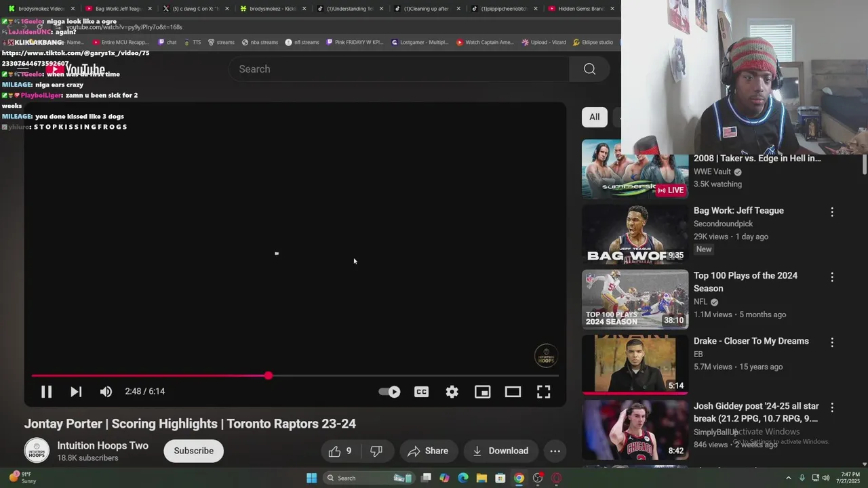Click the recommendations sidebar scrollbar
Viewport: 868px width, 488px height.
coord(864,163)
